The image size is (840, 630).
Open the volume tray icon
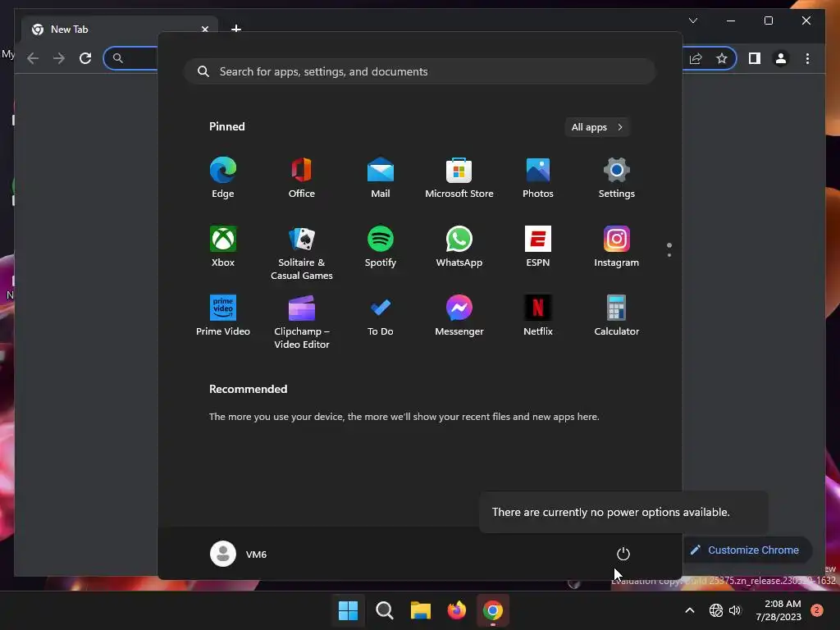pyautogui.click(x=735, y=610)
